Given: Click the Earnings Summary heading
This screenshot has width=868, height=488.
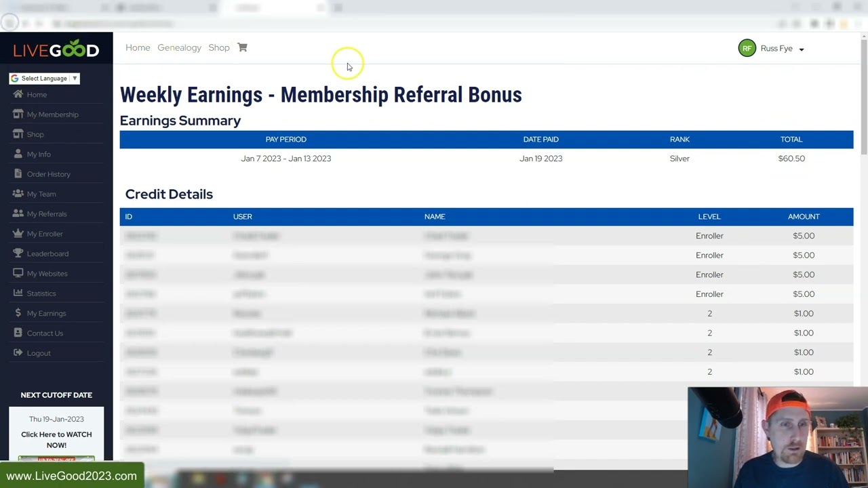Looking at the screenshot, I should point(180,121).
